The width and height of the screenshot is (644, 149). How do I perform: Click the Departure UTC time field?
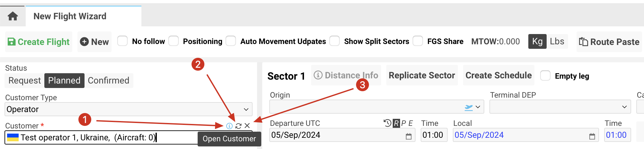(x=433, y=135)
